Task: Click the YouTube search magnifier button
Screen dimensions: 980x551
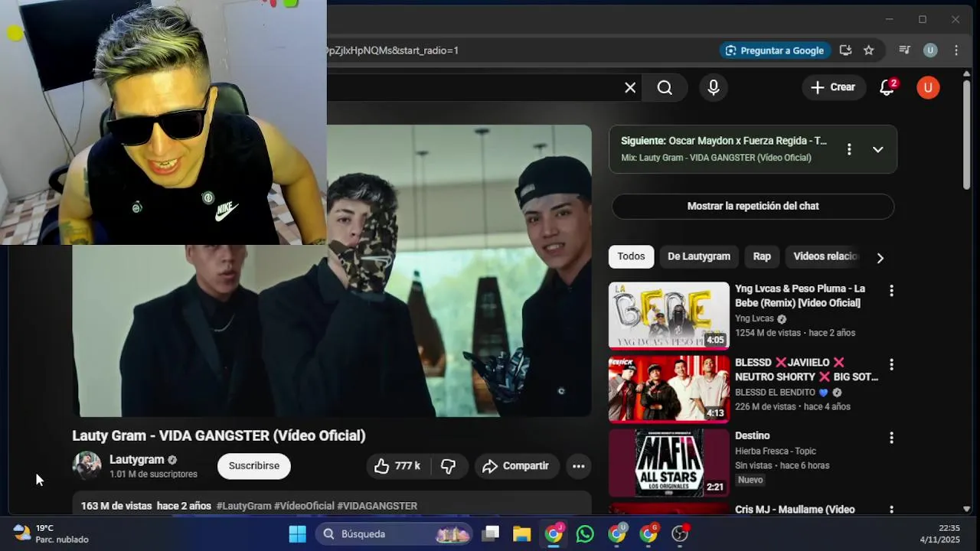Action: click(x=665, y=88)
